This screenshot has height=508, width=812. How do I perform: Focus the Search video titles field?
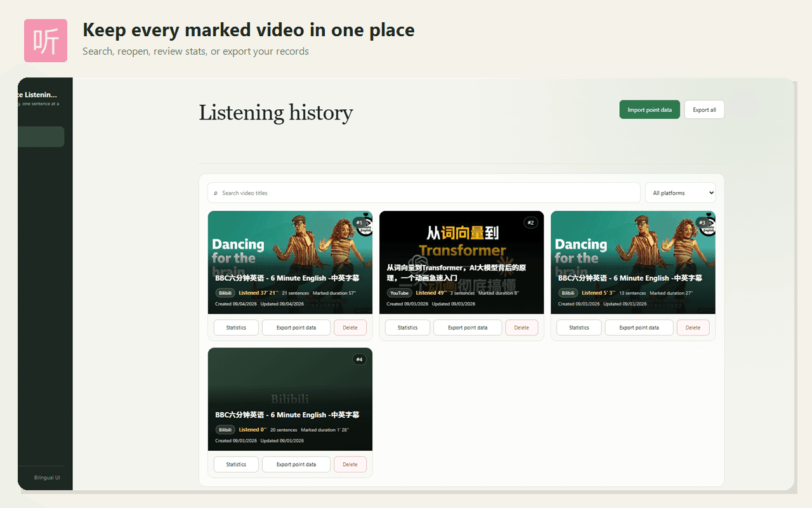pyautogui.click(x=424, y=193)
